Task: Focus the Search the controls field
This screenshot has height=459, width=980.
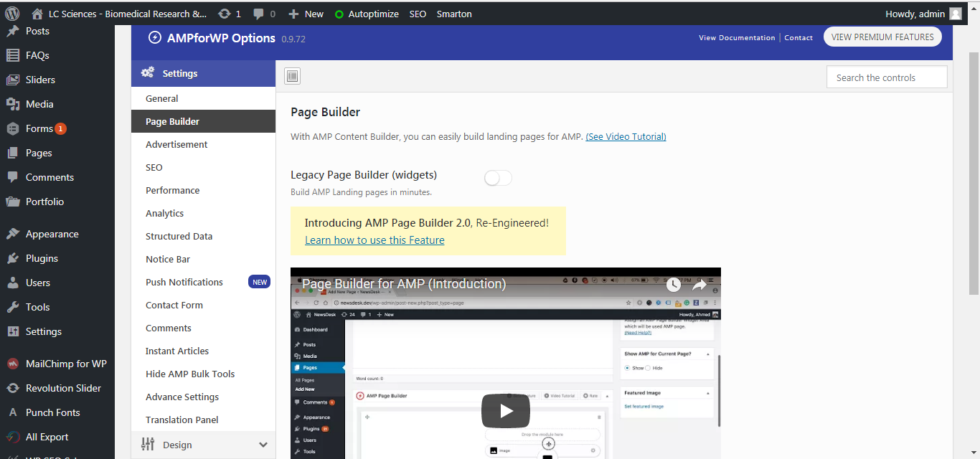Action: coord(887,77)
